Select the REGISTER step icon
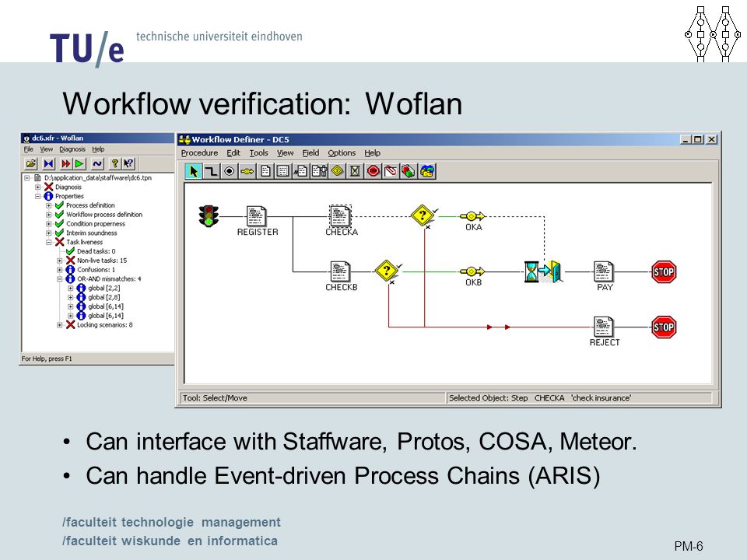The image size is (747, 560). 256,216
